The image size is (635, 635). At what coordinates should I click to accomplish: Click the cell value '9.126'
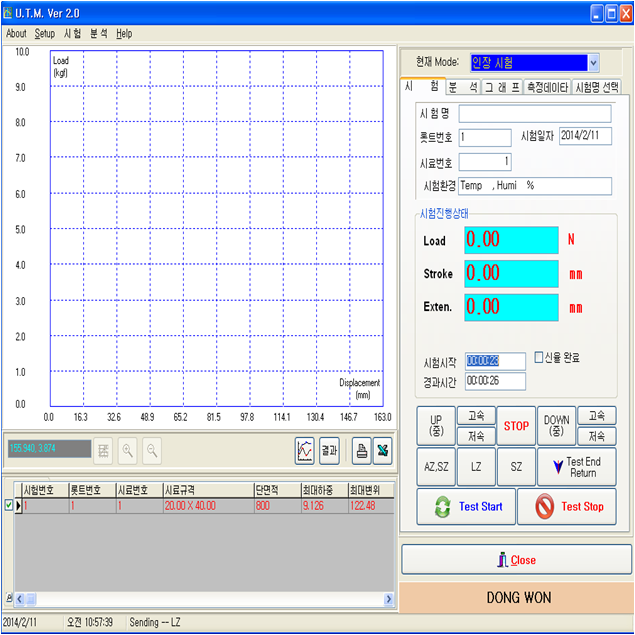point(324,505)
